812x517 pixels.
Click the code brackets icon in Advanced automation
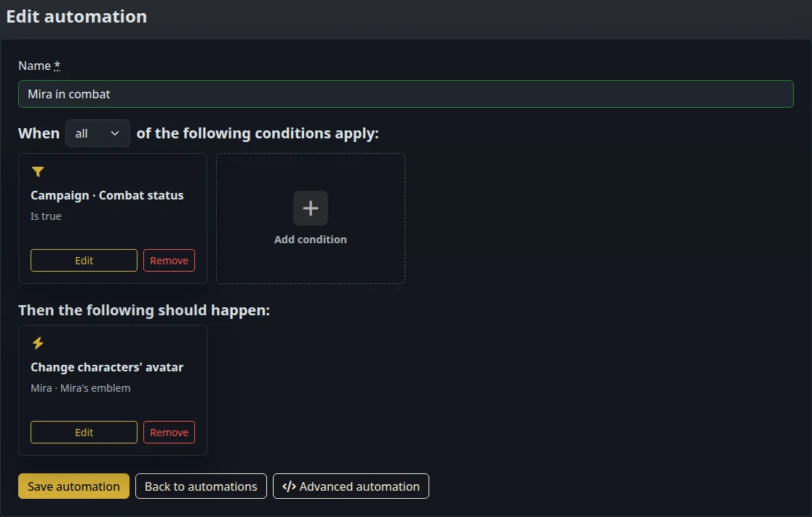pos(289,486)
